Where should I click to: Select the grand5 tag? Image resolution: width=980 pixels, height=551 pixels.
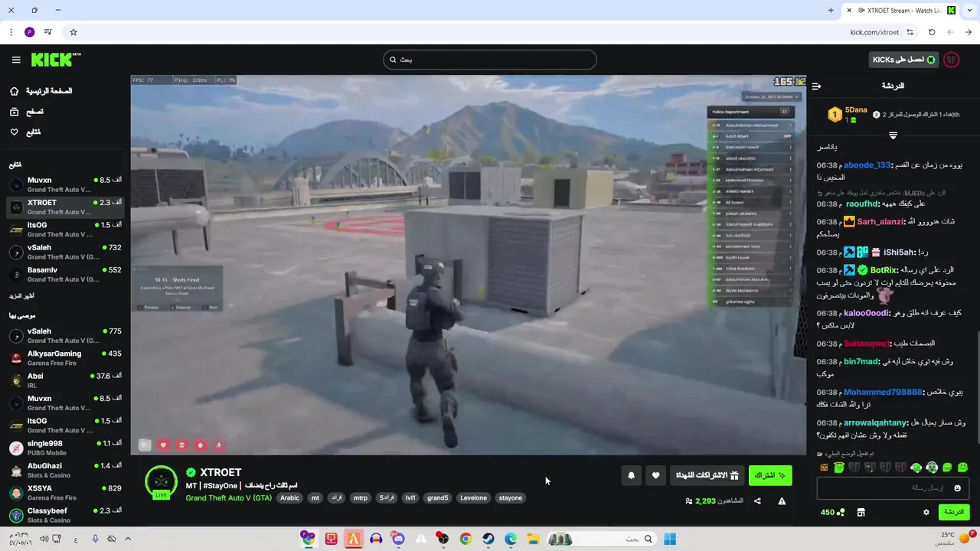[x=437, y=497]
